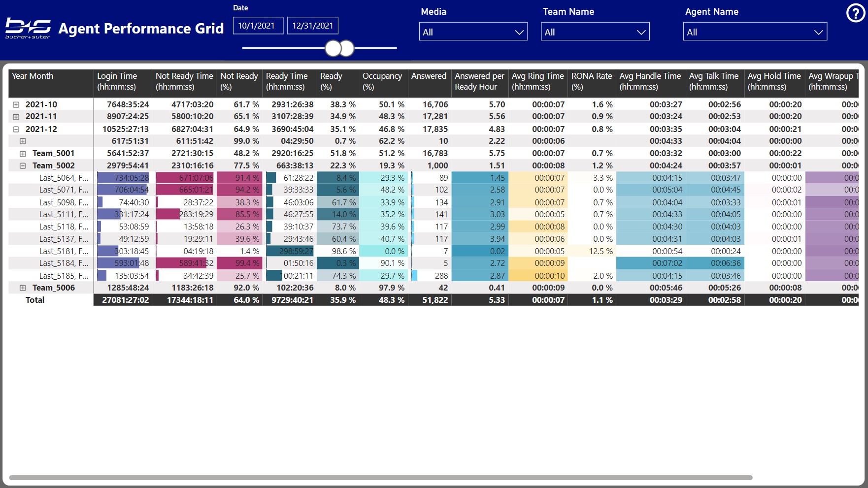Image resolution: width=868 pixels, height=488 pixels.
Task: Click the horizontal scrollbar at the bottom
Action: 380,478
